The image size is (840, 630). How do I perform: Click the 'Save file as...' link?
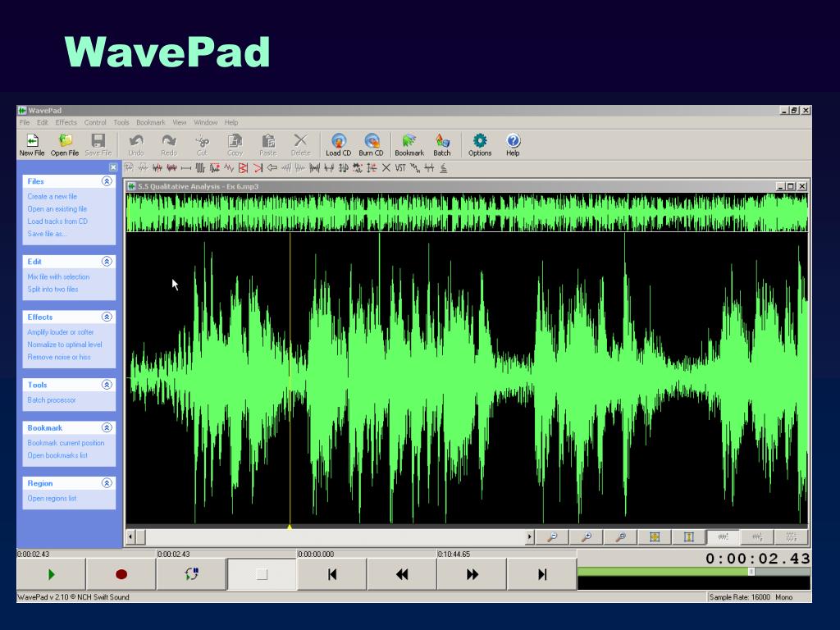47,234
